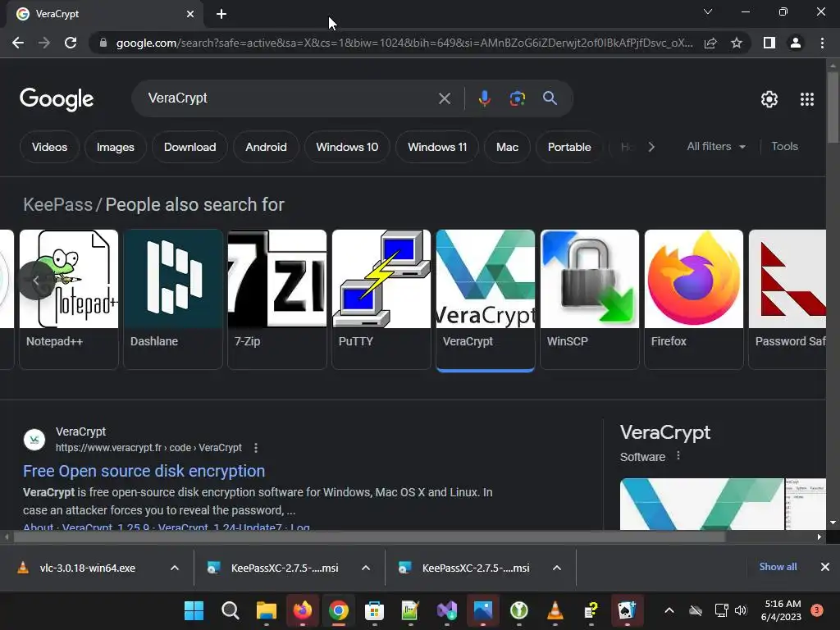Select the Dashlane card
The image size is (840, 630).
pos(173,299)
